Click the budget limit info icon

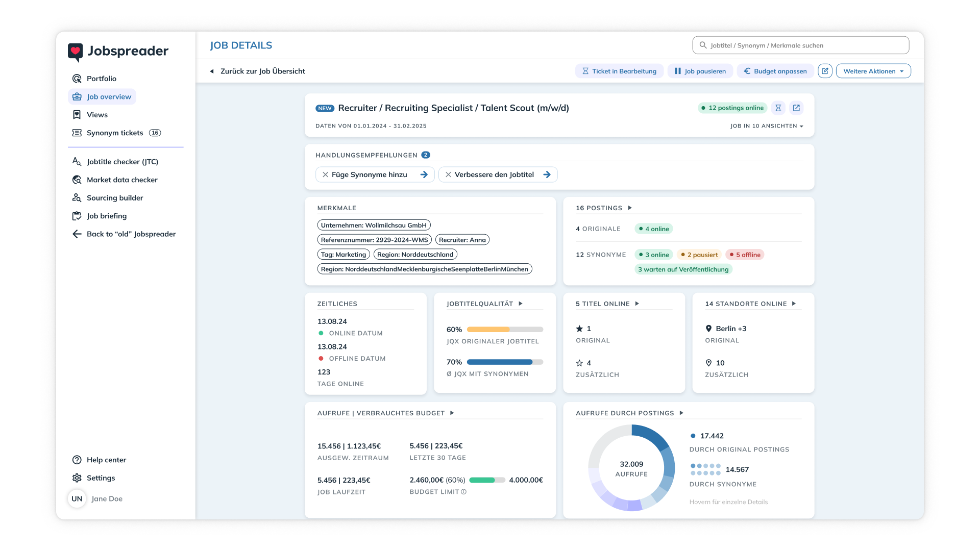(463, 492)
